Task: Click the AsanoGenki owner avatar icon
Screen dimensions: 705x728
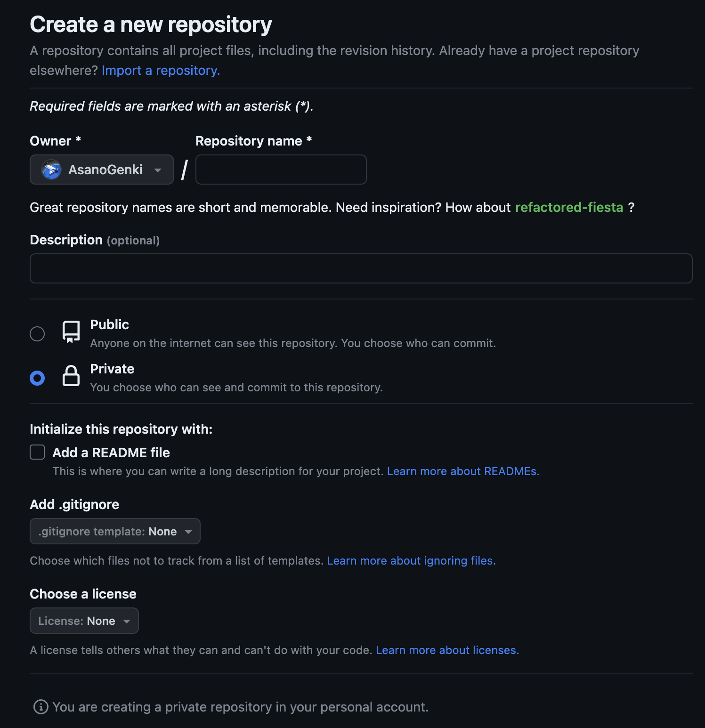Action: click(51, 170)
